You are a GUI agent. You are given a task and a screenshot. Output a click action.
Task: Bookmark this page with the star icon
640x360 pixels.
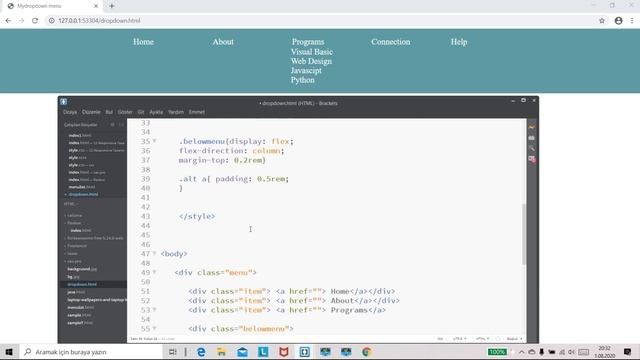click(x=602, y=20)
